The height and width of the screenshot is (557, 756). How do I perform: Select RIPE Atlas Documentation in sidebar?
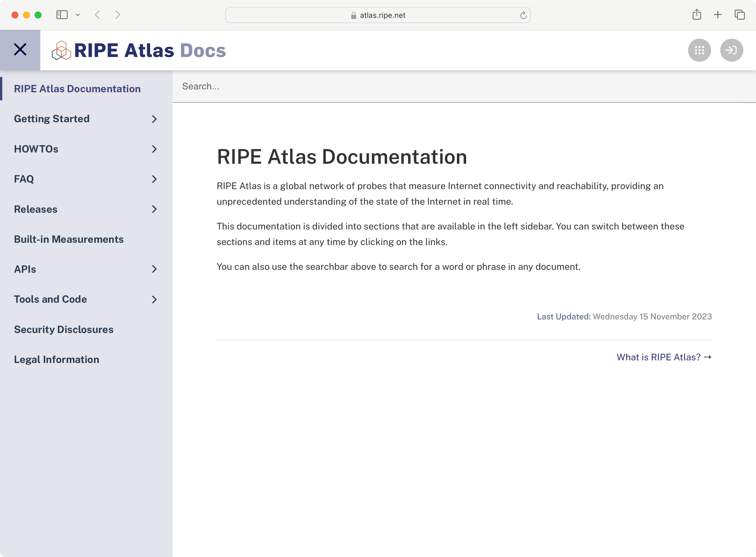tap(77, 88)
